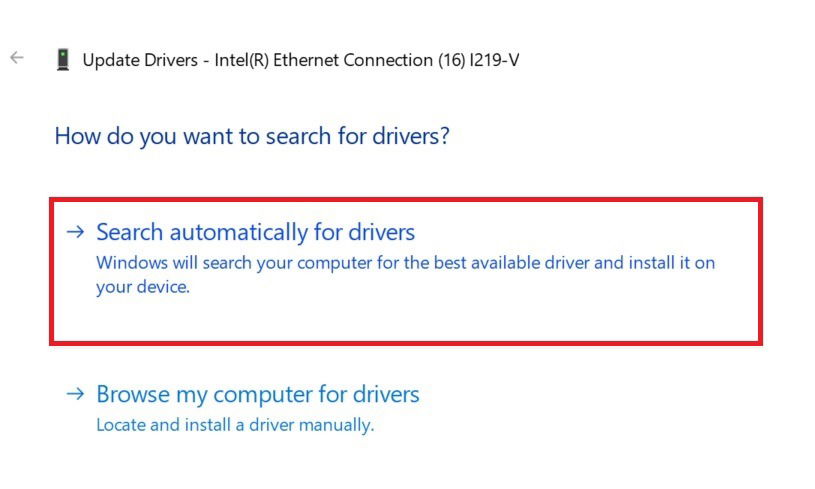Go back using the top-left arrow
This screenshot has width=815, height=489.
[x=17, y=57]
